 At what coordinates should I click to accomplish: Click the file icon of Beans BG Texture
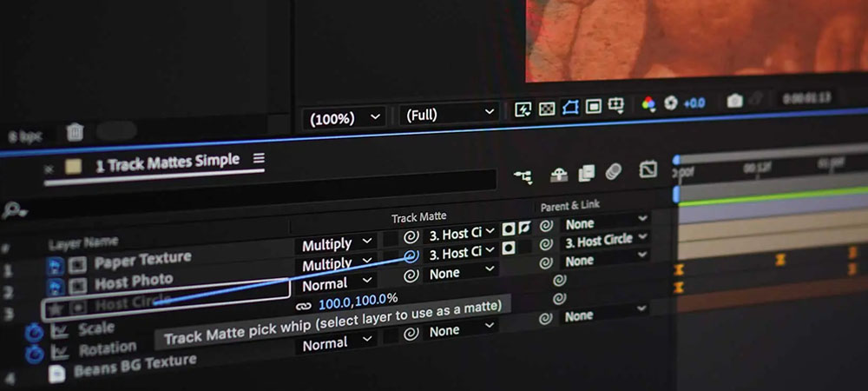pyautogui.click(x=56, y=374)
